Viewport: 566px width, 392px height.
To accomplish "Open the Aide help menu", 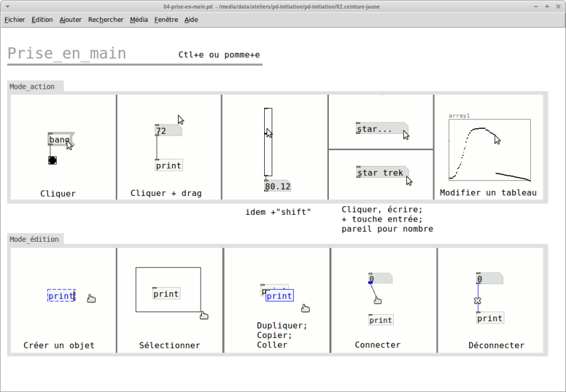I will tap(191, 19).
